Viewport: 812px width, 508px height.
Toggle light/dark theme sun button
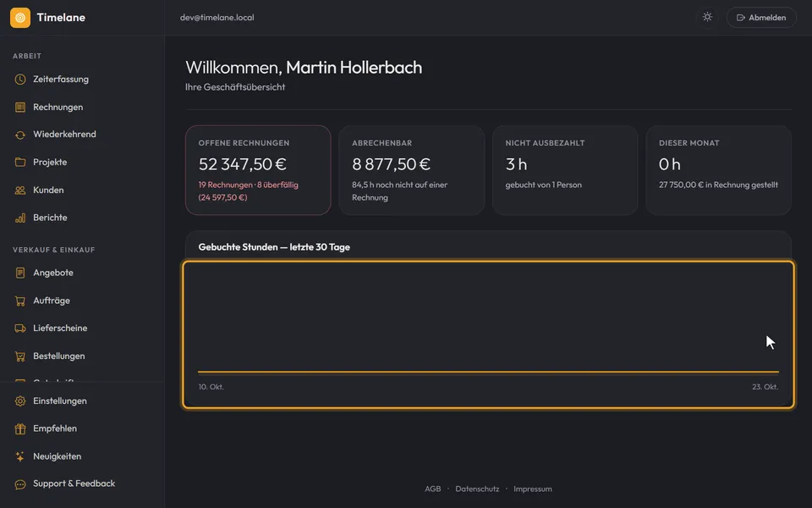707,17
